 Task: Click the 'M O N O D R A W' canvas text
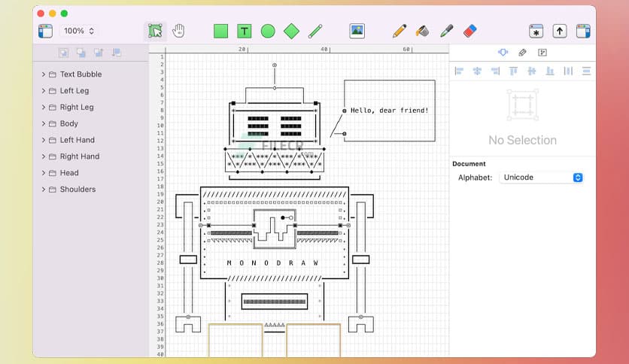(272, 263)
